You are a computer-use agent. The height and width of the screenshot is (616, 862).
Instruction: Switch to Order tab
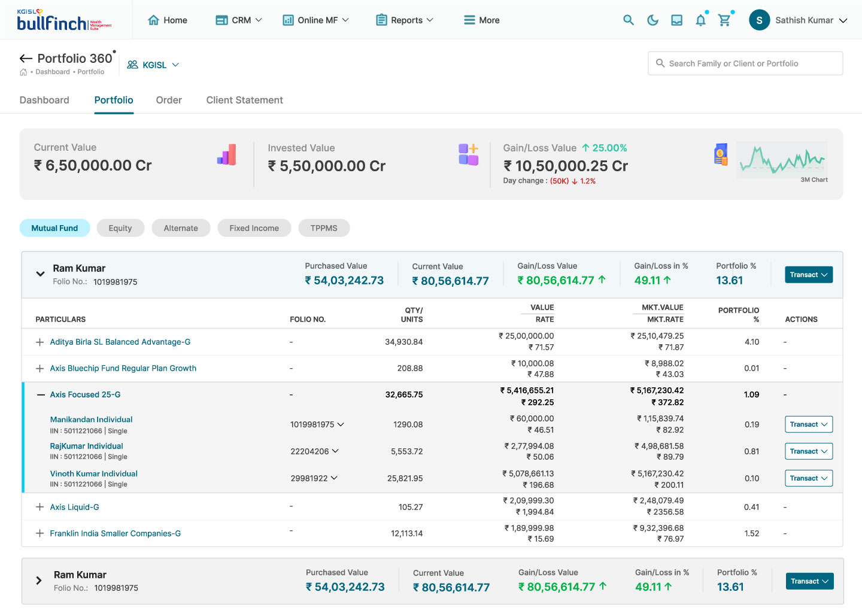click(x=169, y=100)
